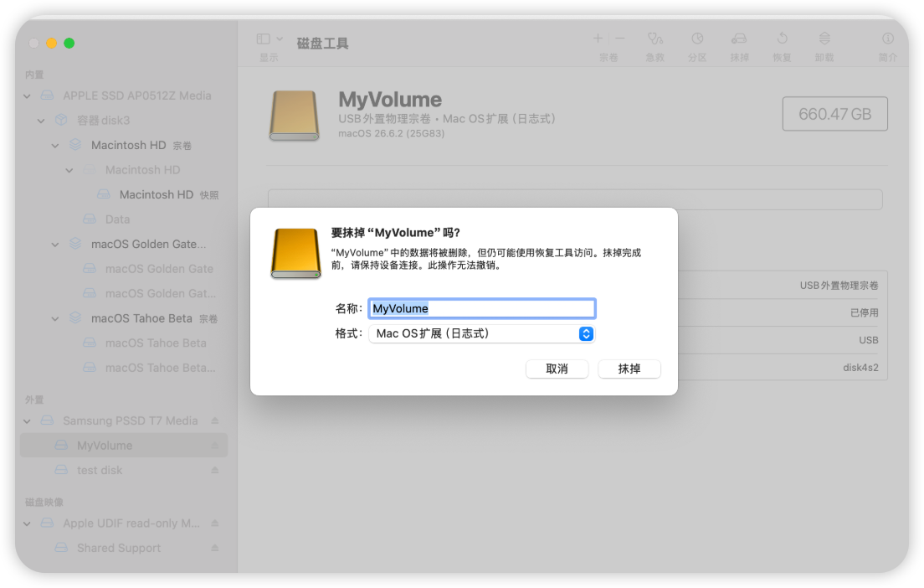This screenshot has height=588, width=924.
Task: Collapse Apple UDIF read-only Media chevron
Action: point(27,524)
